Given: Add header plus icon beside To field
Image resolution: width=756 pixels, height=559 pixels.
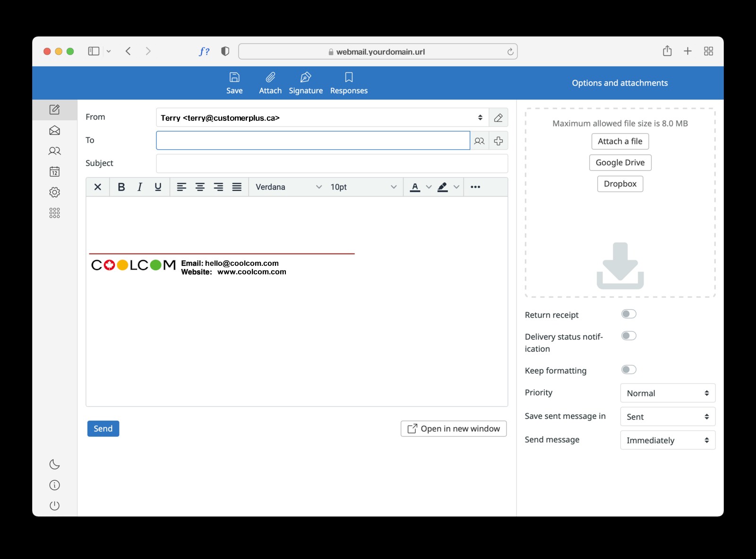Looking at the screenshot, I should click(498, 141).
